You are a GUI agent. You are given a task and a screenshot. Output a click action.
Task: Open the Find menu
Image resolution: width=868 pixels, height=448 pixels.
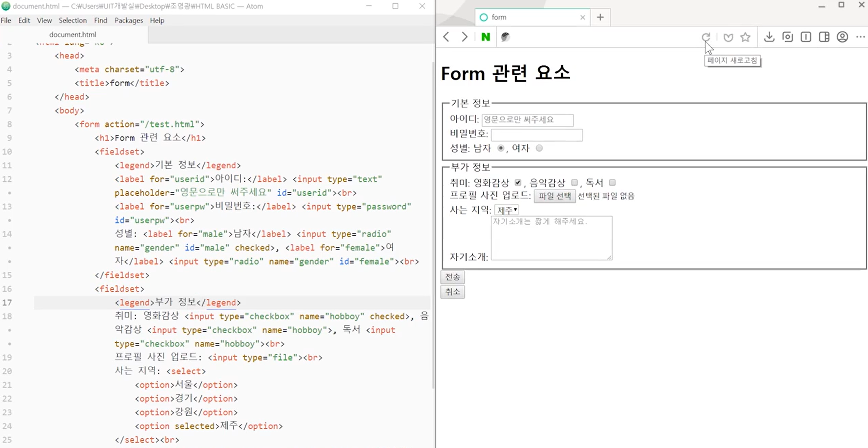tap(100, 20)
